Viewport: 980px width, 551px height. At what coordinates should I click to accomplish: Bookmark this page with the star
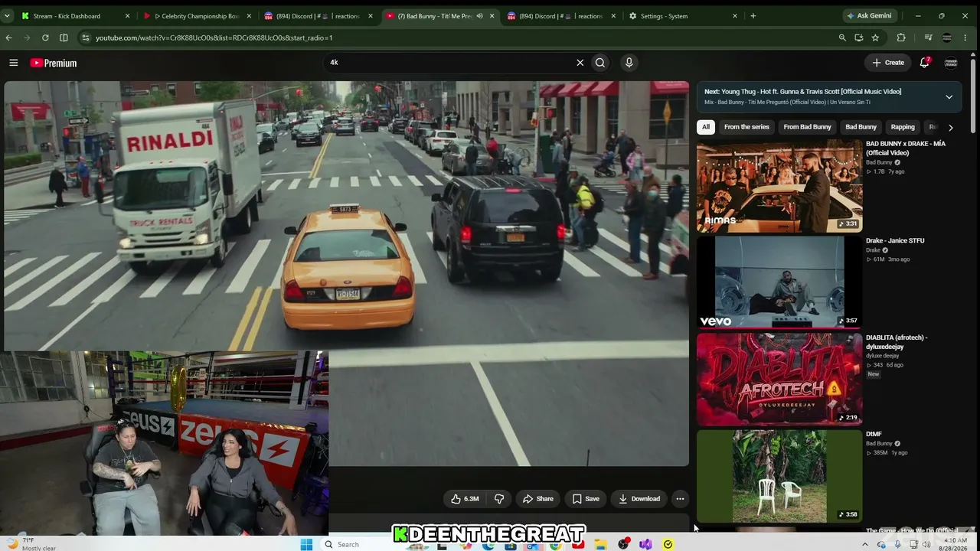875,37
